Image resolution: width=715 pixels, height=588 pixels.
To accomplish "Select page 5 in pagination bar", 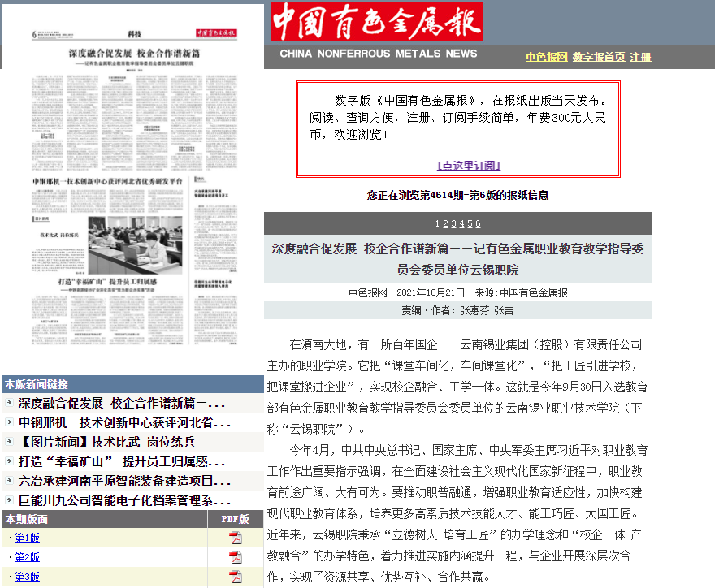I will tap(470, 224).
